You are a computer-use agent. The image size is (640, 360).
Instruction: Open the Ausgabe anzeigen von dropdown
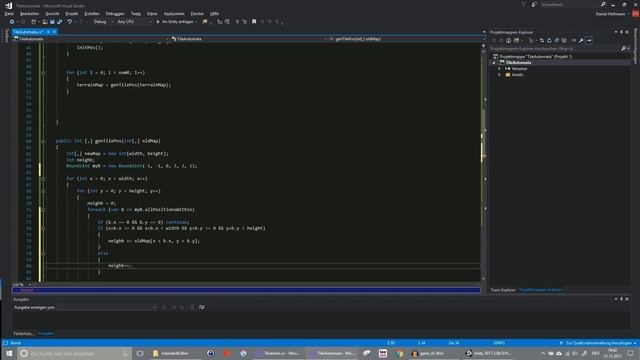click(107, 307)
